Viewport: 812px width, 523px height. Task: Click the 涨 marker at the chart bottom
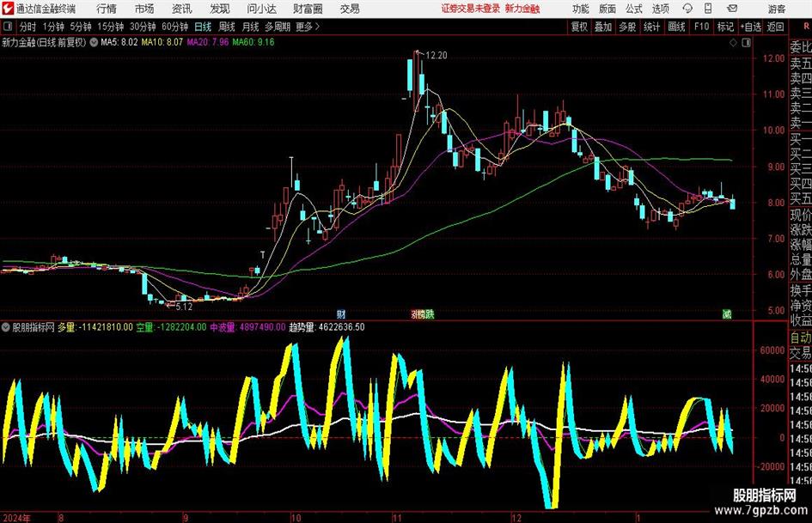(x=415, y=314)
